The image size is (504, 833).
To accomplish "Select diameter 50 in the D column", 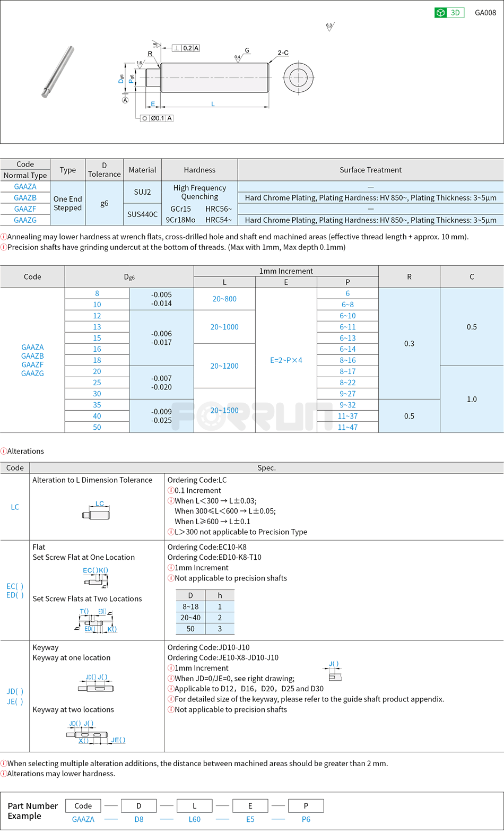I will 97,427.
